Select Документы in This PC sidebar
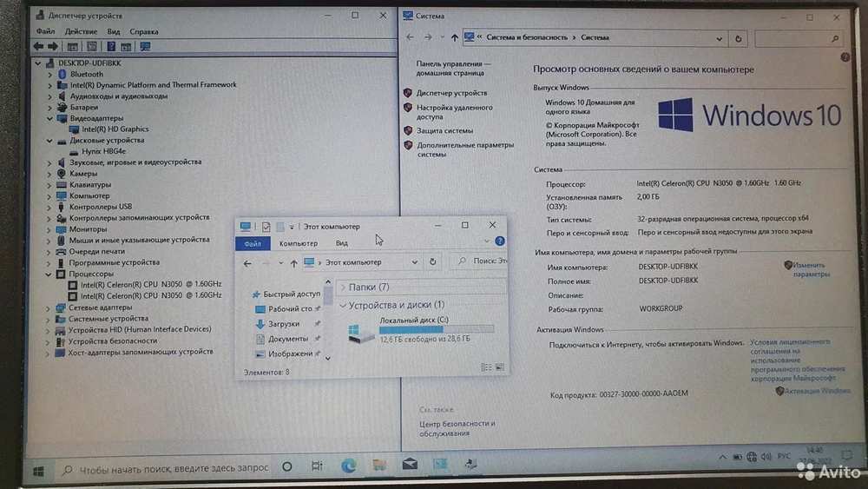 pos(288,339)
